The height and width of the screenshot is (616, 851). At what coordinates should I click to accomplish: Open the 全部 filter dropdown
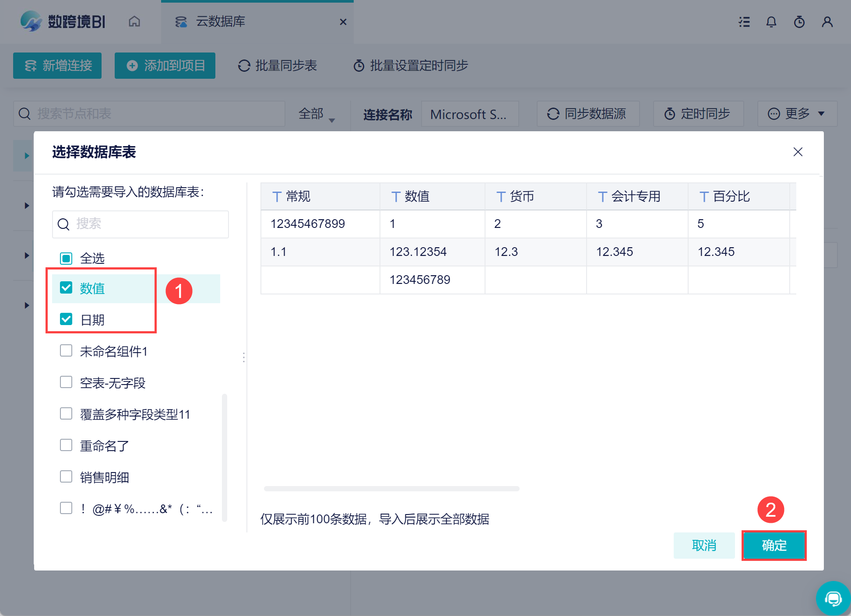click(316, 114)
